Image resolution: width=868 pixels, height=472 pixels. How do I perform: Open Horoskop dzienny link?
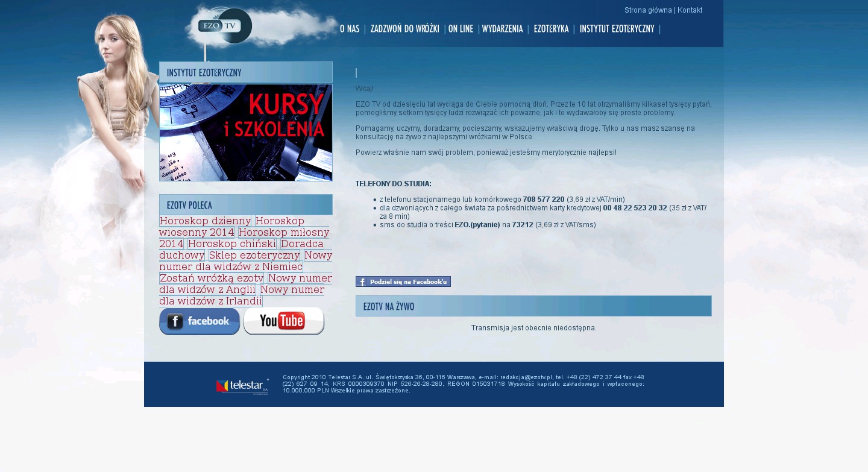[x=205, y=221]
